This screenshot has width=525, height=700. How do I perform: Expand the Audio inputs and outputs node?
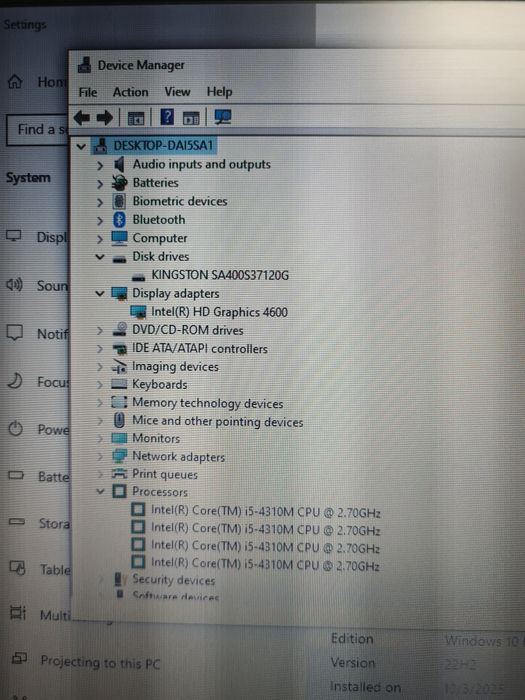click(x=100, y=166)
